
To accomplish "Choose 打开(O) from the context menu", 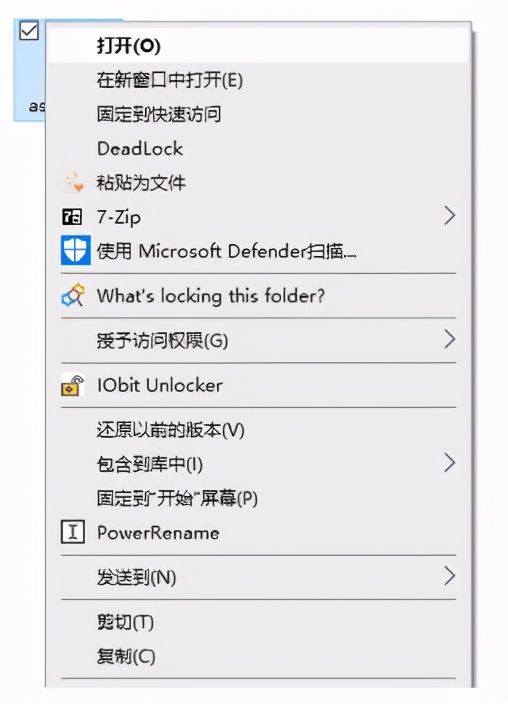I will point(258,45).
